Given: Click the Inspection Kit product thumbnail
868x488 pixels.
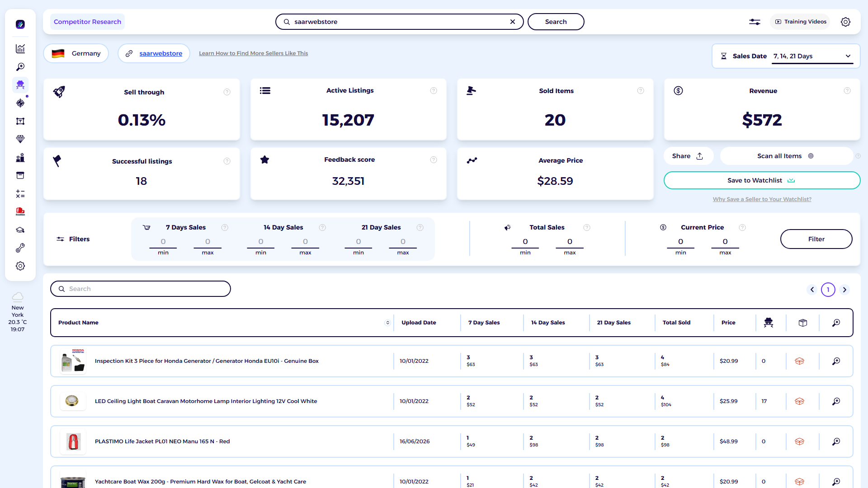Looking at the screenshot, I should tap(73, 361).
